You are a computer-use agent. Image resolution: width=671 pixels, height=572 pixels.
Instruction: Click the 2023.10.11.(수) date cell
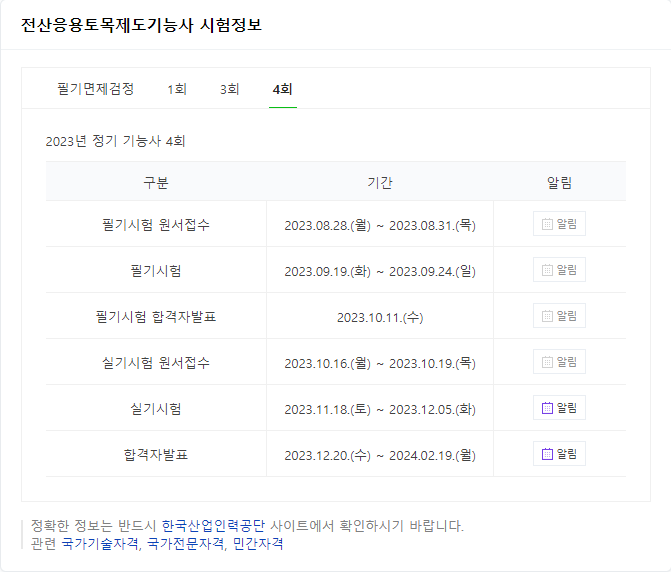(380, 317)
